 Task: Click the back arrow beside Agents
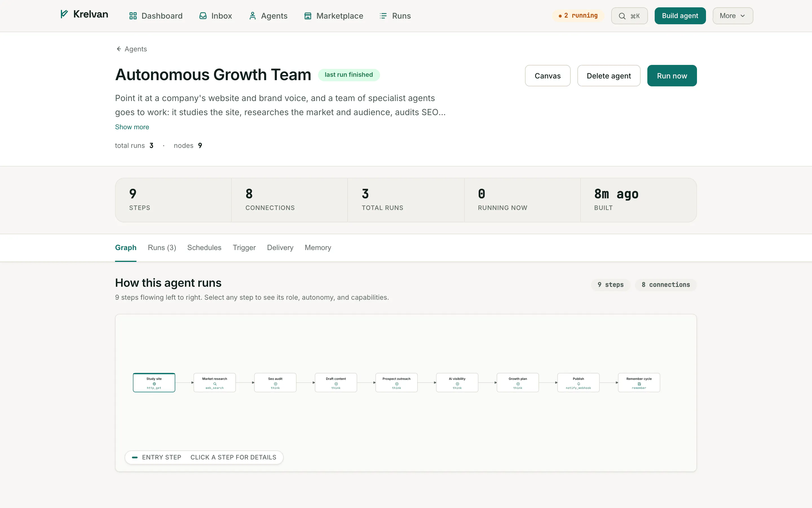119,49
